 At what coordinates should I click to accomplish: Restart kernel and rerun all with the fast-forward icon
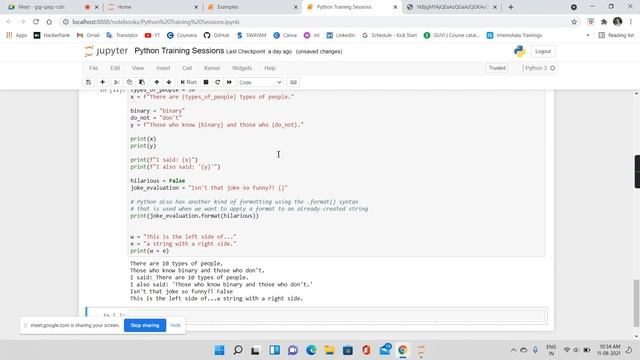pos(229,82)
